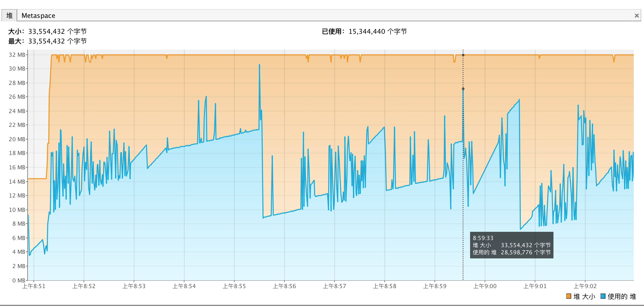This screenshot has width=644, height=306.
Task: Click the 30 MB axis label
Action: (x=17, y=69)
